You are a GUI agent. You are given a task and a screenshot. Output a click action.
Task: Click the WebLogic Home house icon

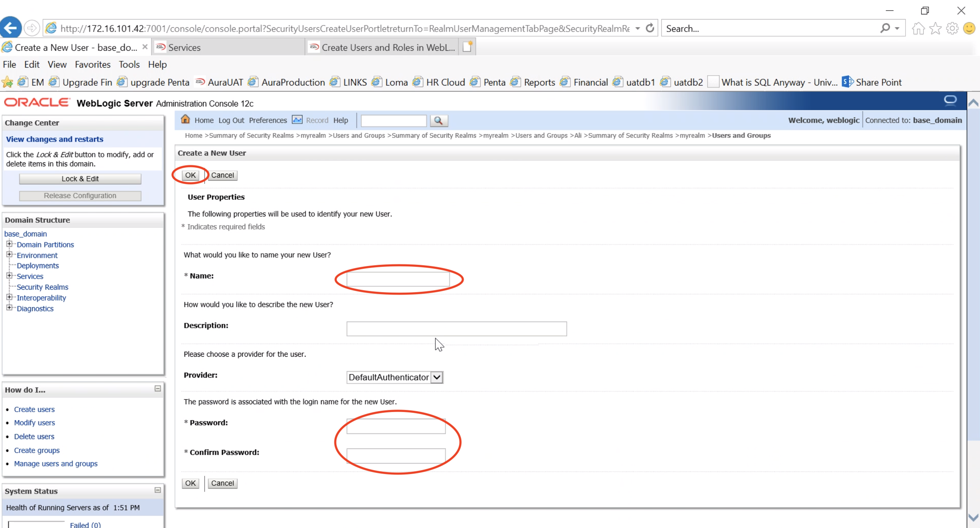[185, 119]
